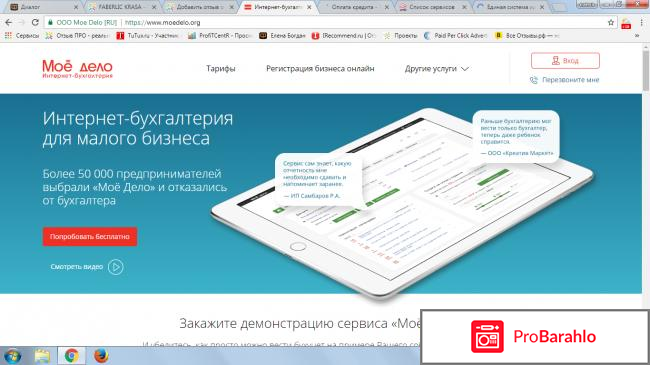The image size is (650, 365).
Task: Open the Все Отзывы.рф bookmark
Action: pyautogui.click(x=527, y=36)
